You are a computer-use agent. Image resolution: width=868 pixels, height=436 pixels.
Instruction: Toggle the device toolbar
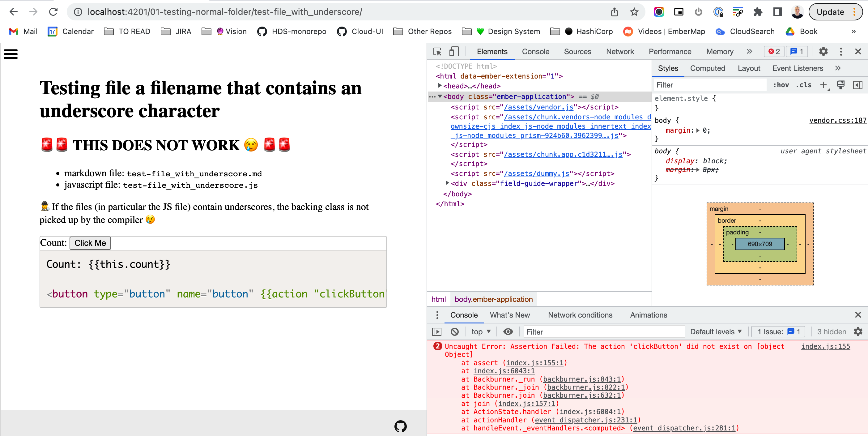point(453,52)
